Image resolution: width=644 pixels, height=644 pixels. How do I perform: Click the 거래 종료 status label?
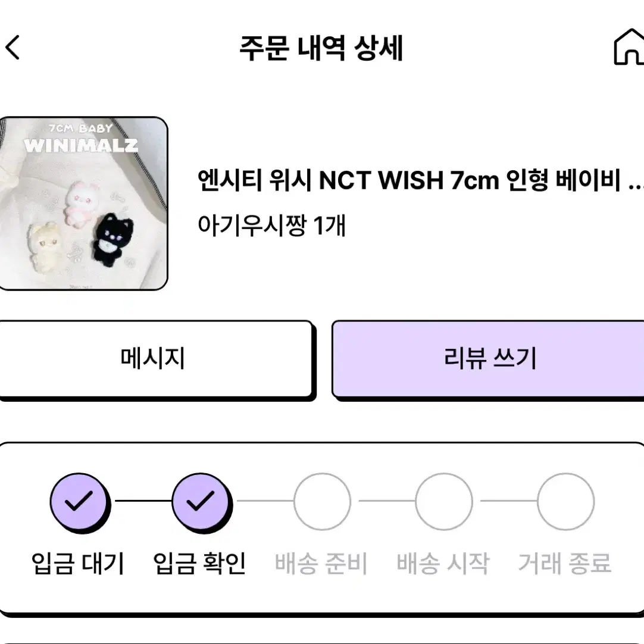[565, 563]
